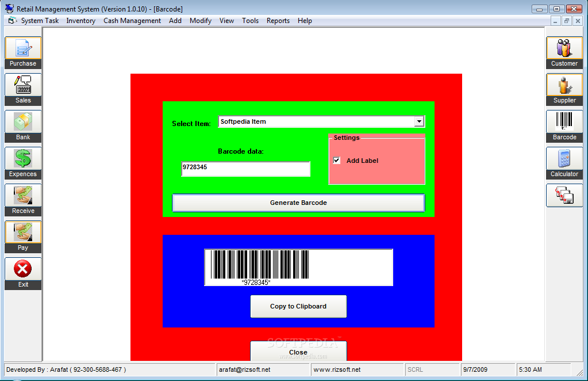Click the Generate Barcode button
Viewport: 588px width, 381px height.
point(298,203)
